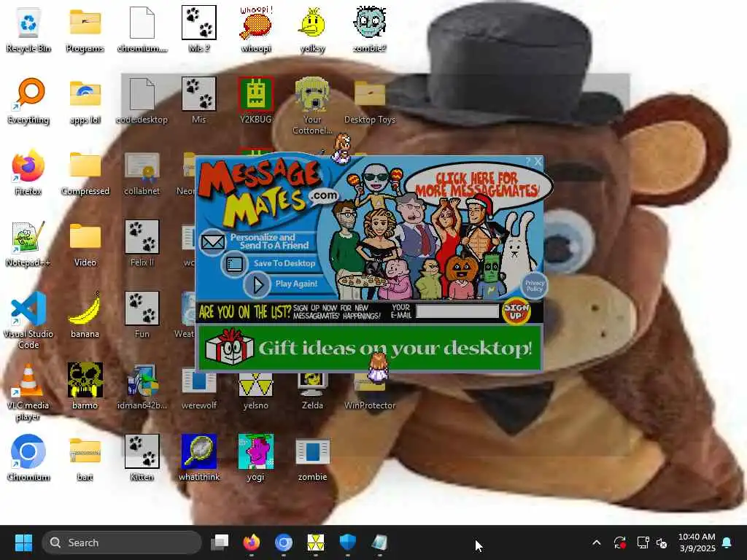Image resolution: width=747 pixels, height=560 pixels.
Task: Open the Privacy Policy round badge
Action: (534, 286)
